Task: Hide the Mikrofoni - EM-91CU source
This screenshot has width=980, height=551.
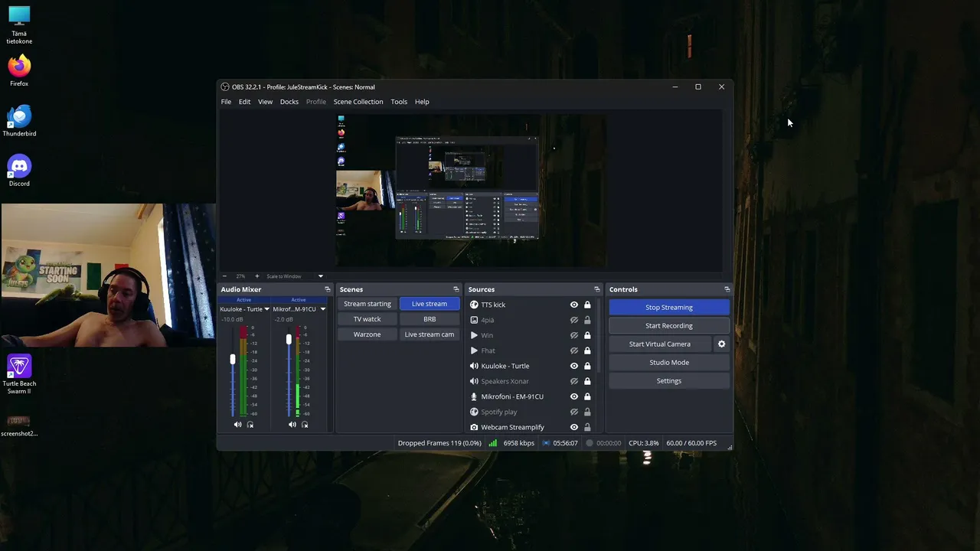Action: 574,396
